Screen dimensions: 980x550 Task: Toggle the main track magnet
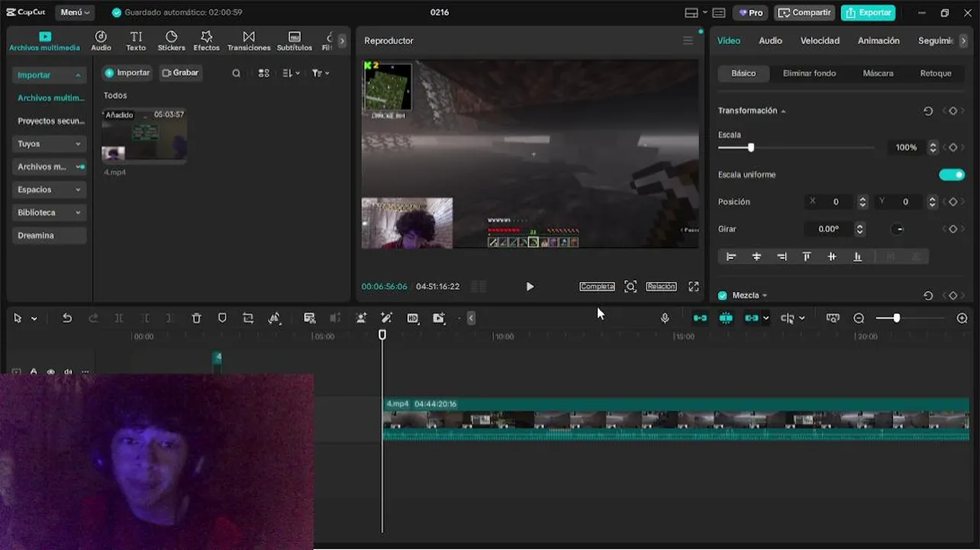pos(700,318)
